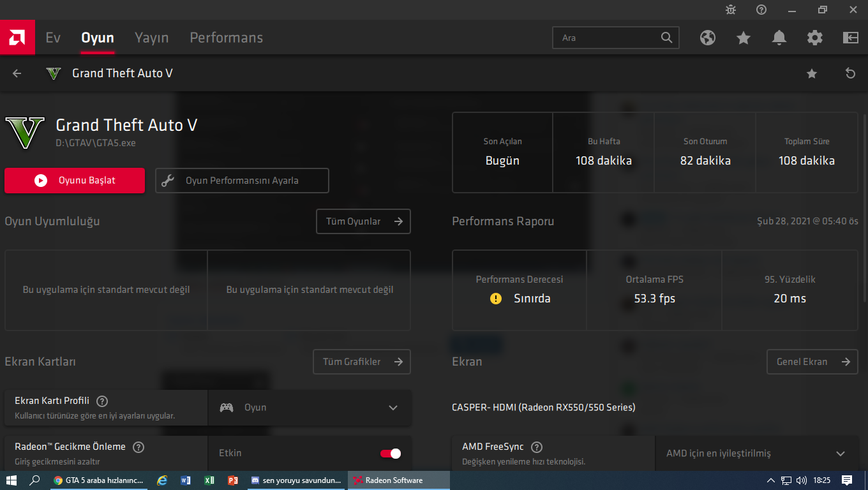Open the bug report tool icon
The width and height of the screenshot is (868, 490).
click(731, 10)
